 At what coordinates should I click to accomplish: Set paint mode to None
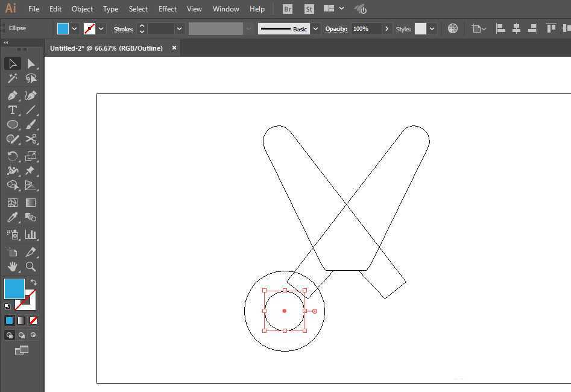34,320
